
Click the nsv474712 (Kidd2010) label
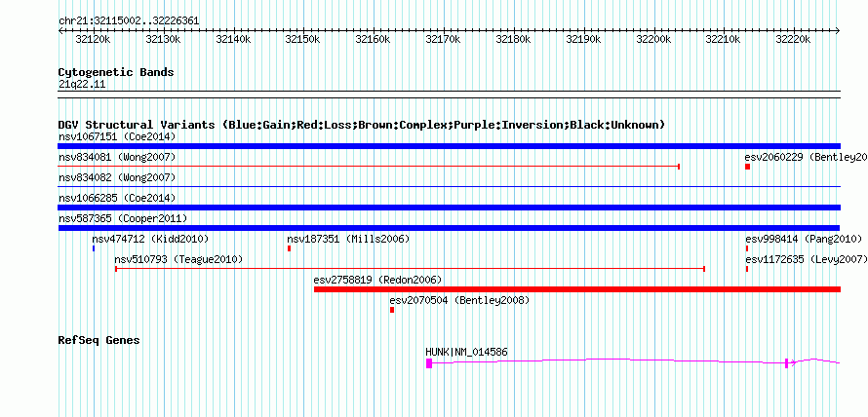point(150,240)
